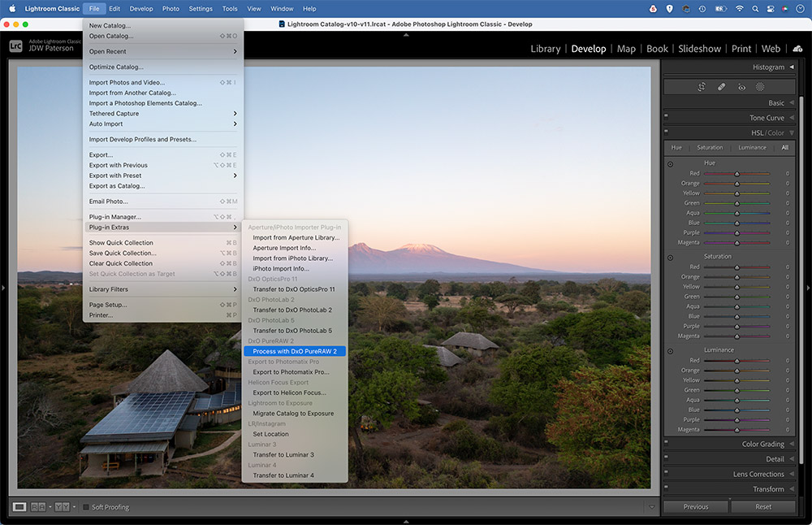Switch to Loupe single view icon
The height and width of the screenshot is (525, 812).
19,507
